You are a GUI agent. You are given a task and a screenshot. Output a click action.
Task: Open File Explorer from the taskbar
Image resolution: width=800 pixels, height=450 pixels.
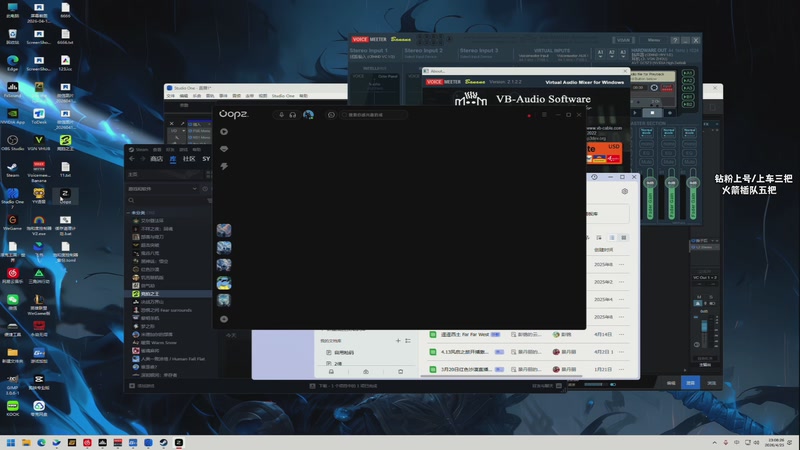26,442
